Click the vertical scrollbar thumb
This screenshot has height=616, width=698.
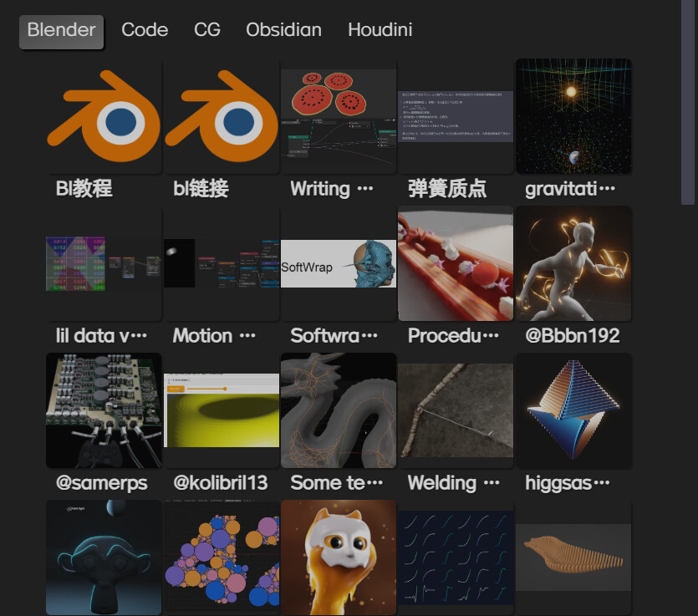click(x=688, y=102)
